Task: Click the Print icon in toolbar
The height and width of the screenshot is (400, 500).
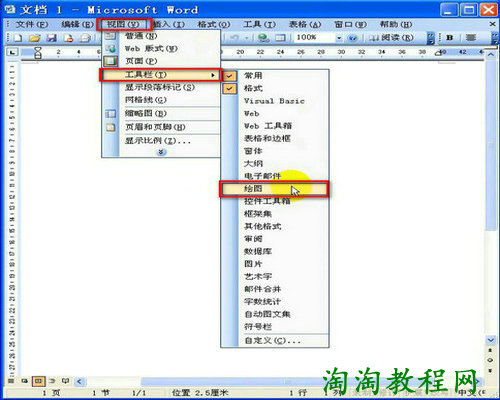Action: point(86,38)
